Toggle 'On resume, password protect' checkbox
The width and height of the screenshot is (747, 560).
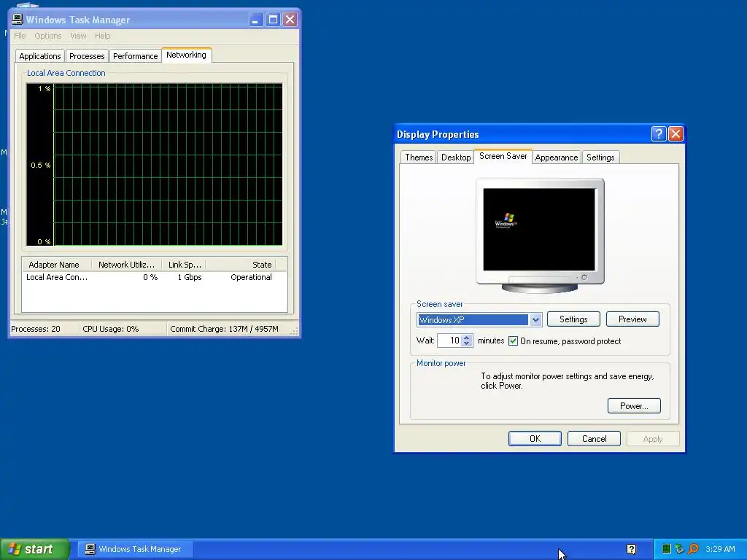[x=513, y=341]
